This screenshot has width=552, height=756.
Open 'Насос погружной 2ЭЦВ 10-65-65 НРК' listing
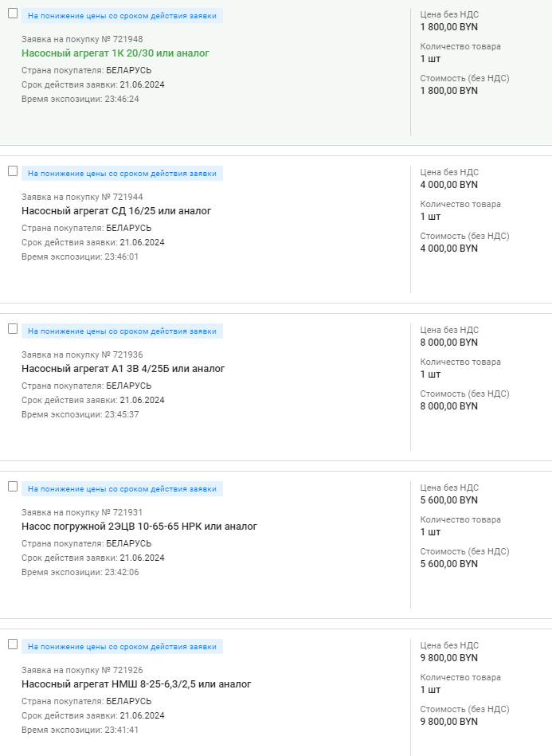click(139, 527)
